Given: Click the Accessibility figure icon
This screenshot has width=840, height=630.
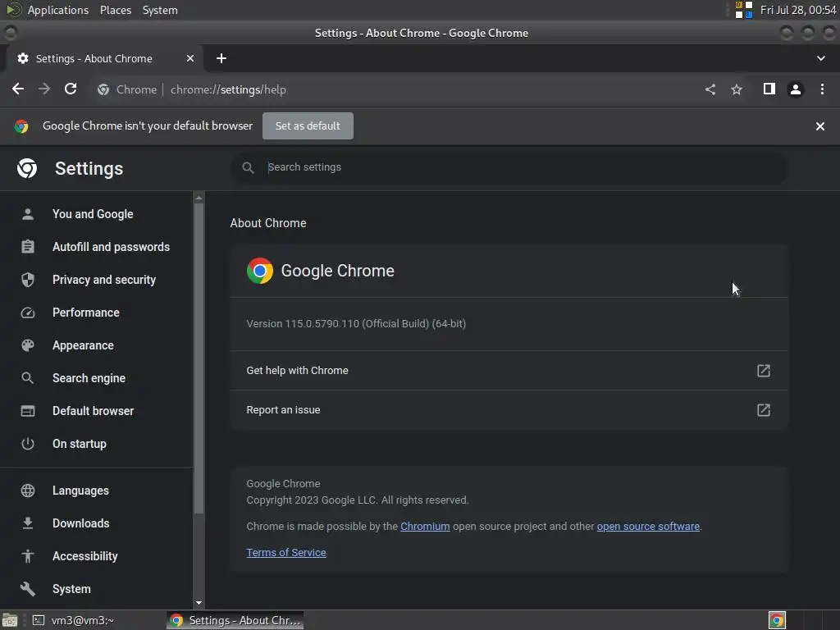Looking at the screenshot, I should 28,556.
